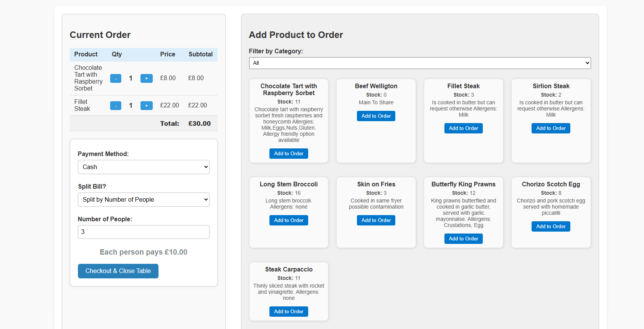This screenshot has height=329, width=644.
Task: Click 'Stock: 12' on Butterfly King Prawns card
Action: [464, 193]
